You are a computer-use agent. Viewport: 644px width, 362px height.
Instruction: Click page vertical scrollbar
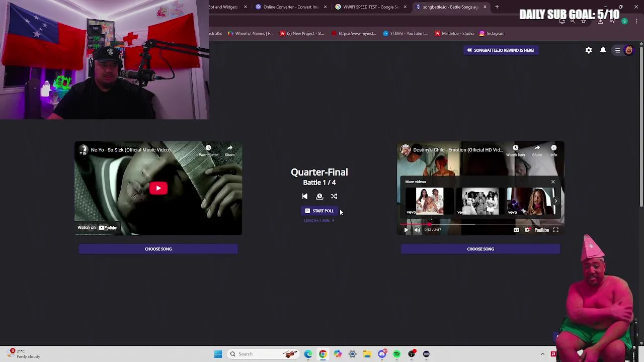pos(641,126)
